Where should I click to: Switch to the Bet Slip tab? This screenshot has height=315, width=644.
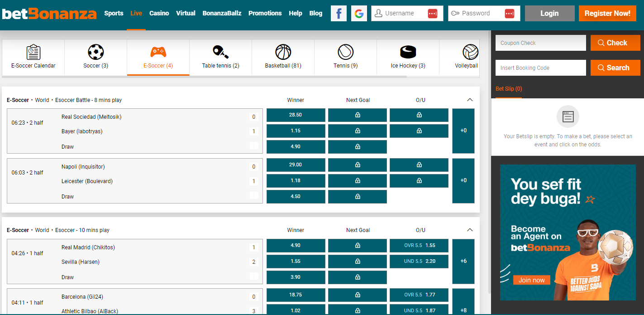(x=508, y=89)
